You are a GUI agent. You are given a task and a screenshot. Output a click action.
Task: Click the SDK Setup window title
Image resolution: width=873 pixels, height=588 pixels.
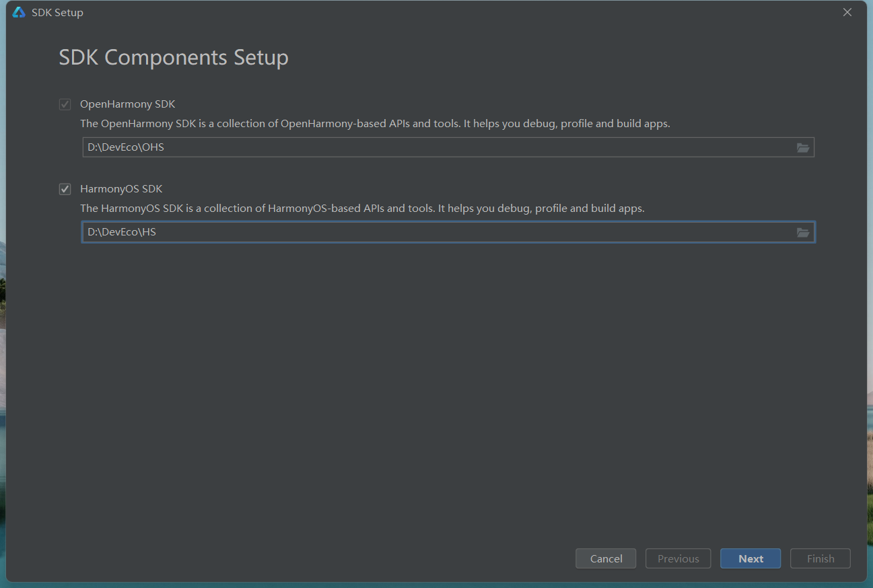[x=57, y=13]
